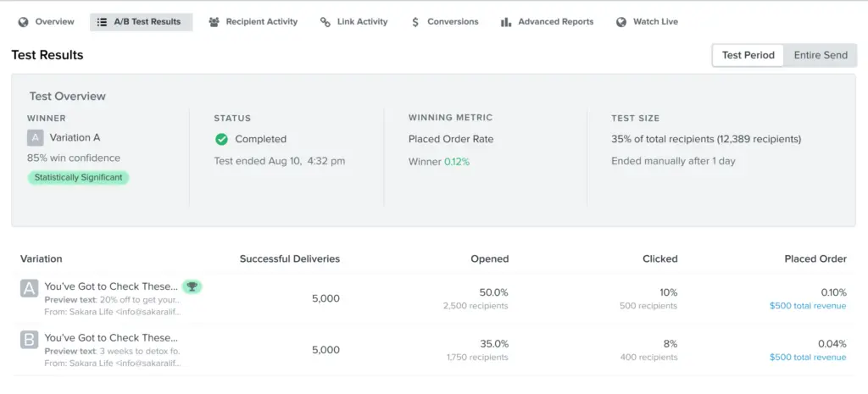The image size is (868, 394).
Task: Click the green Completed checkmark icon
Action: coord(221,139)
